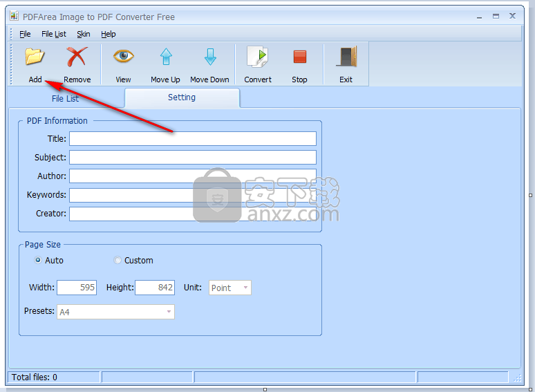Open the Presets dropdown showing A4
Image resolution: width=535 pixels, height=392 pixels.
115,312
